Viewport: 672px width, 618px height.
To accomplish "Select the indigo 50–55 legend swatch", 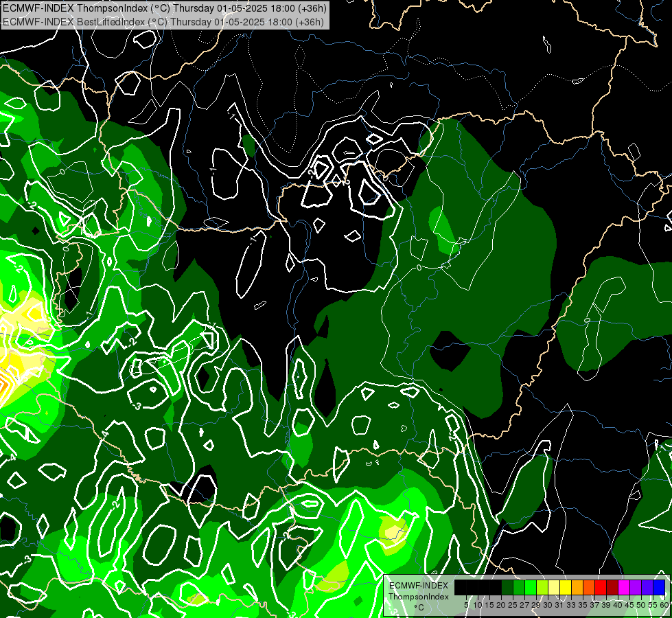I will [647, 587].
